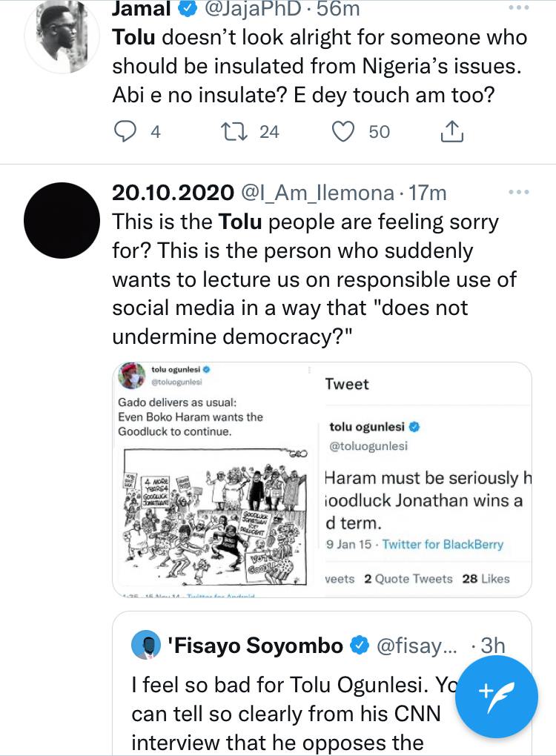Reply to Jamal's tweet with comment icon
Image resolution: width=556 pixels, height=756 pixels.
pyautogui.click(x=127, y=132)
